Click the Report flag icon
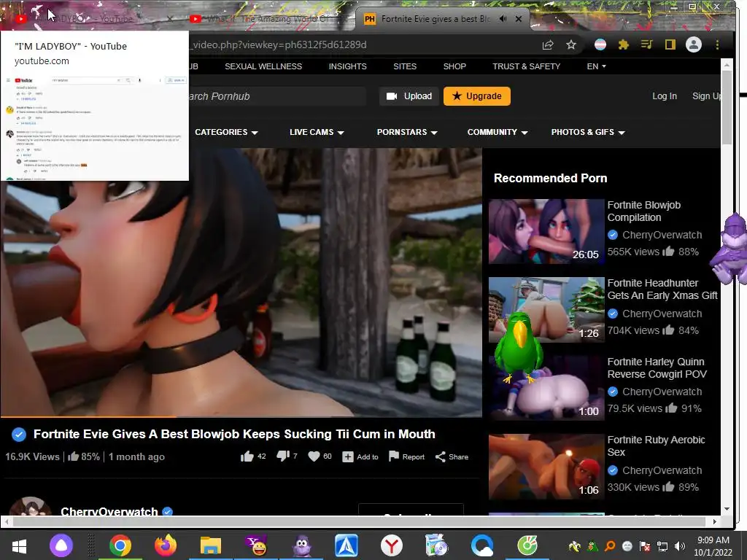747x560 pixels. (393, 456)
